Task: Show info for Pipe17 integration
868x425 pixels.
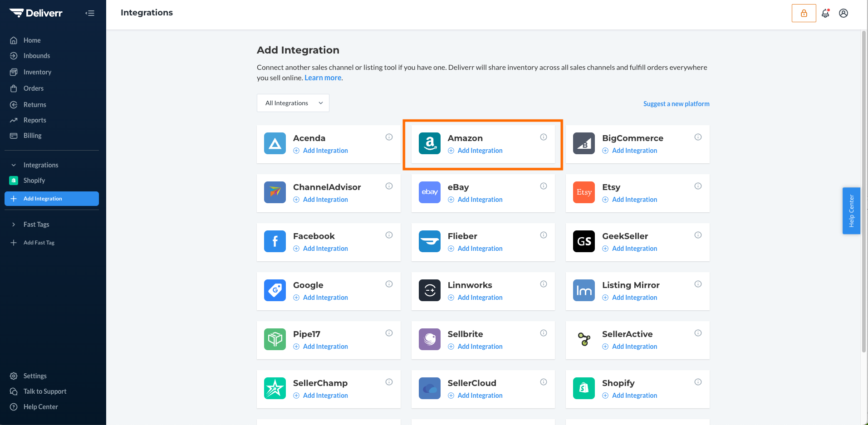Action: (389, 333)
